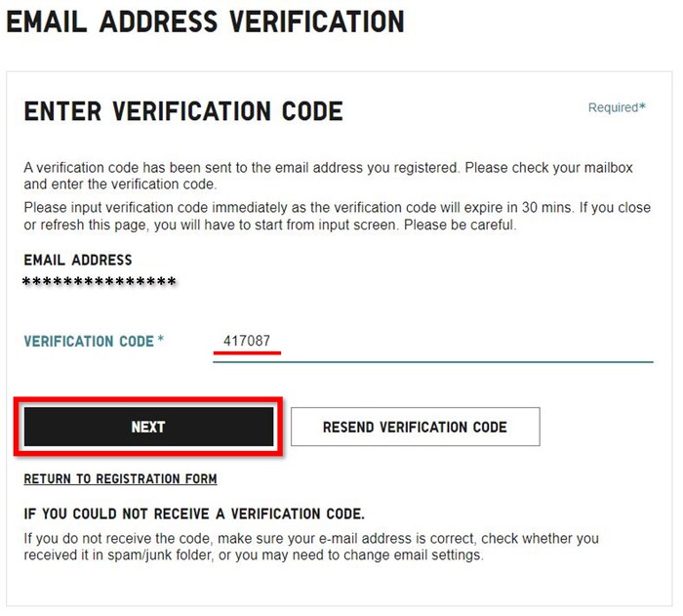
Task: Click the Verification Code field label
Action: click(89, 341)
